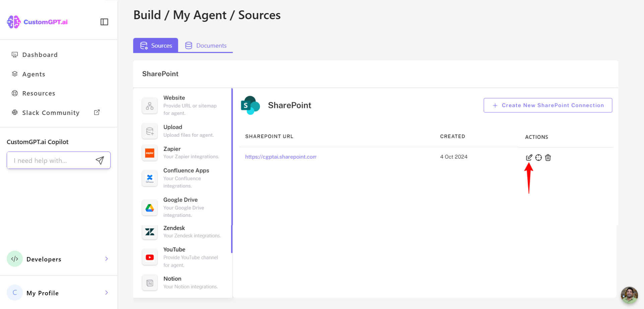Choose Upload files source label

173,127
